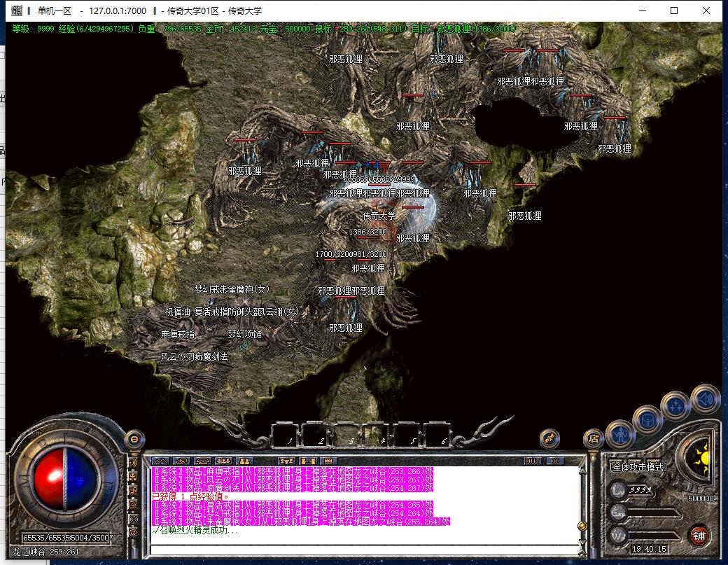Click the chat scroll-up arrow
The image size is (728, 565).
tap(582, 470)
